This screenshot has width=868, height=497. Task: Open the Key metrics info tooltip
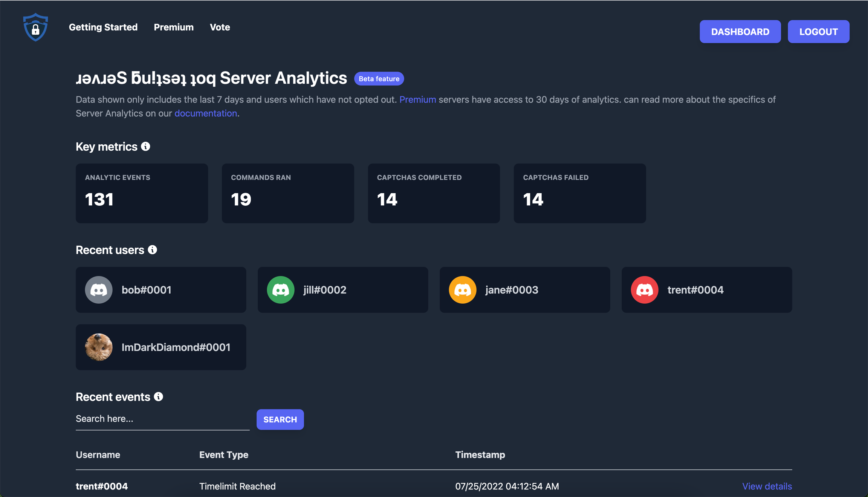tap(145, 147)
